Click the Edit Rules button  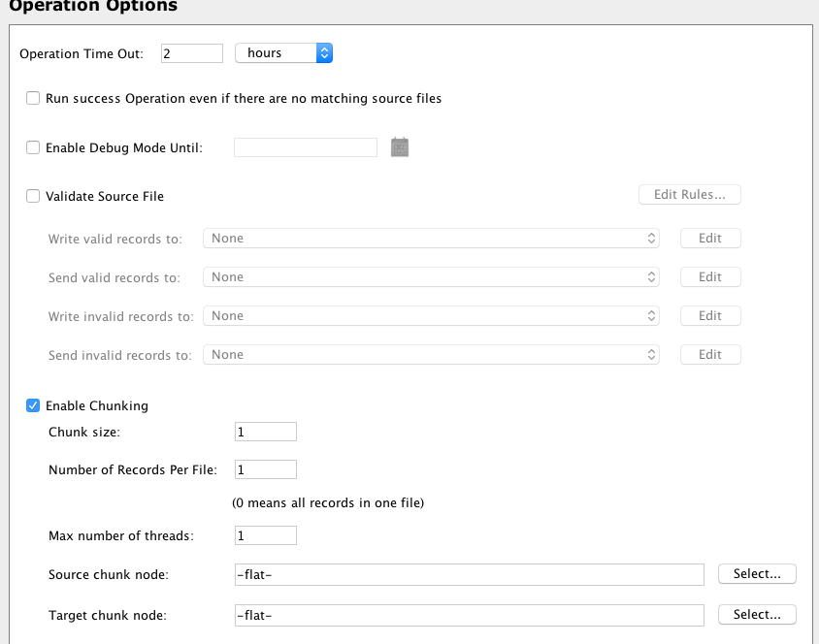point(689,195)
